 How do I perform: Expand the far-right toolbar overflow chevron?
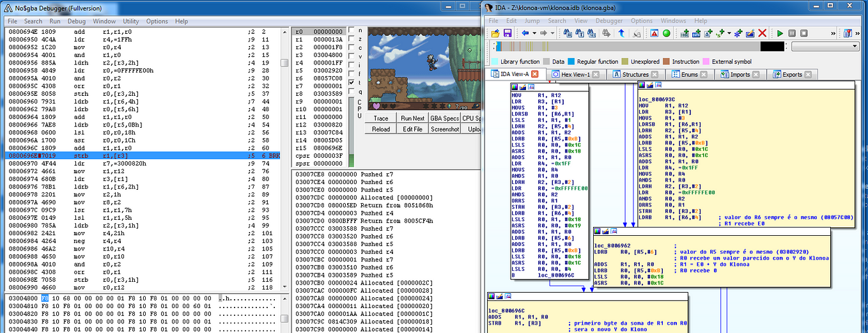click(x=858, y=33)
